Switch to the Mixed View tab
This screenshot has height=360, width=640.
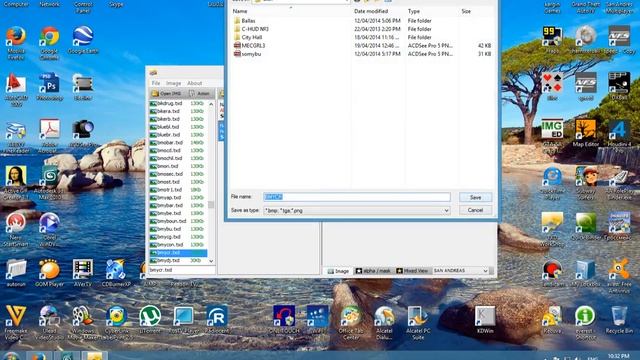click(x=412, y=271)
